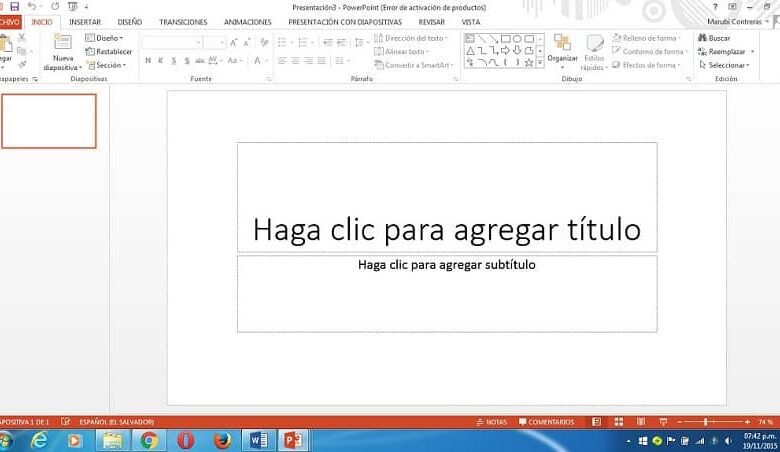Click the title placeholder 'Haga clic para agregar título'
Viewport: 780px width, 452px height.
tap(446, 229)
